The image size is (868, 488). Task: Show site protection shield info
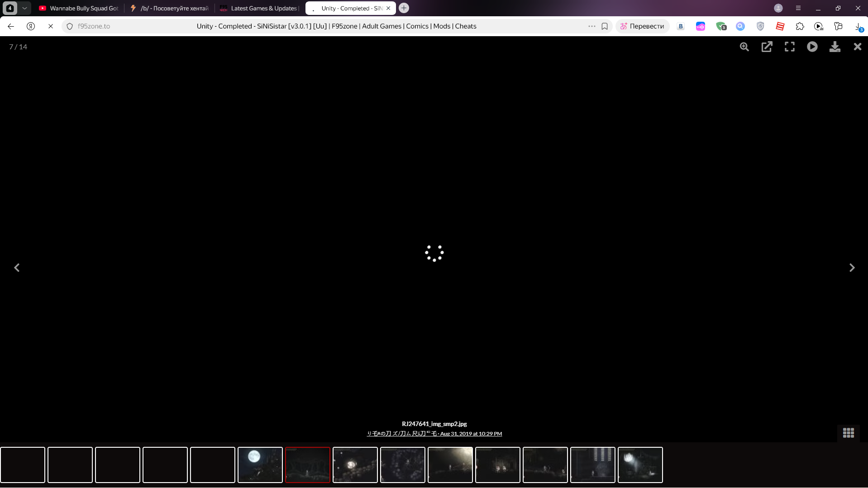(70, 26)
